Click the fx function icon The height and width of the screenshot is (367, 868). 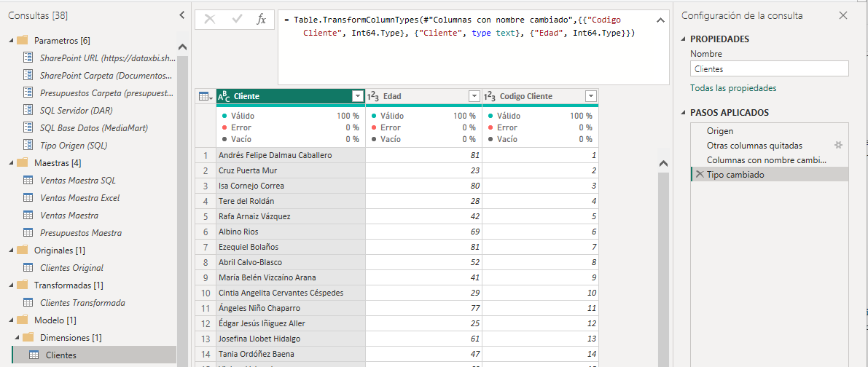261,20
